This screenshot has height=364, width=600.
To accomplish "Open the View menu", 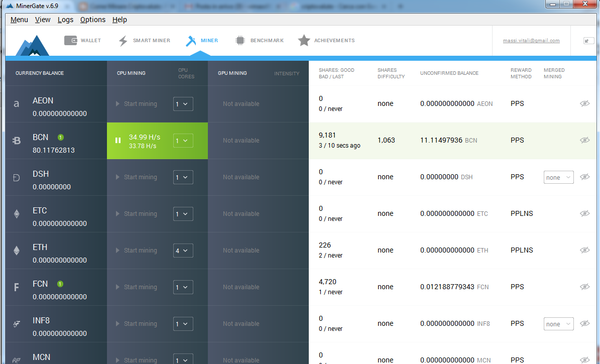I will point(43,20).
